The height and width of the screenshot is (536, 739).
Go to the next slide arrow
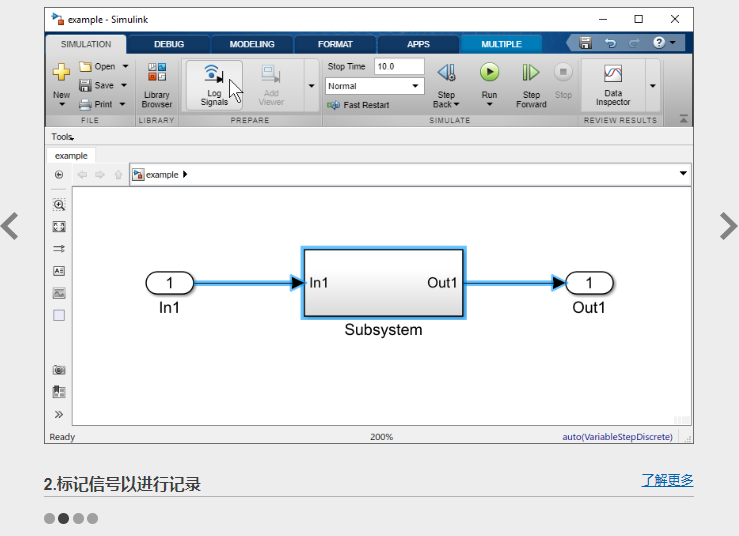(x=728, y=226)
